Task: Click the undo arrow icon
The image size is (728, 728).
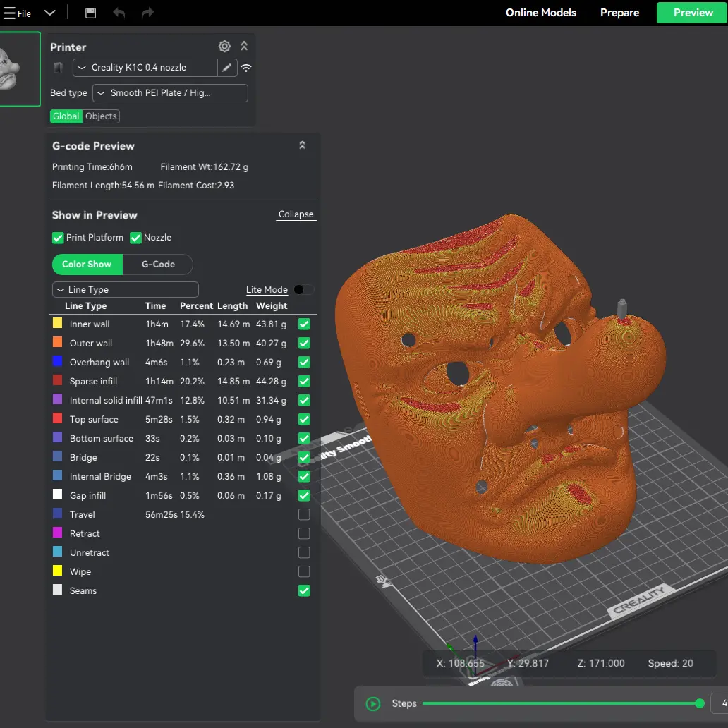Action: pos(119,13)
